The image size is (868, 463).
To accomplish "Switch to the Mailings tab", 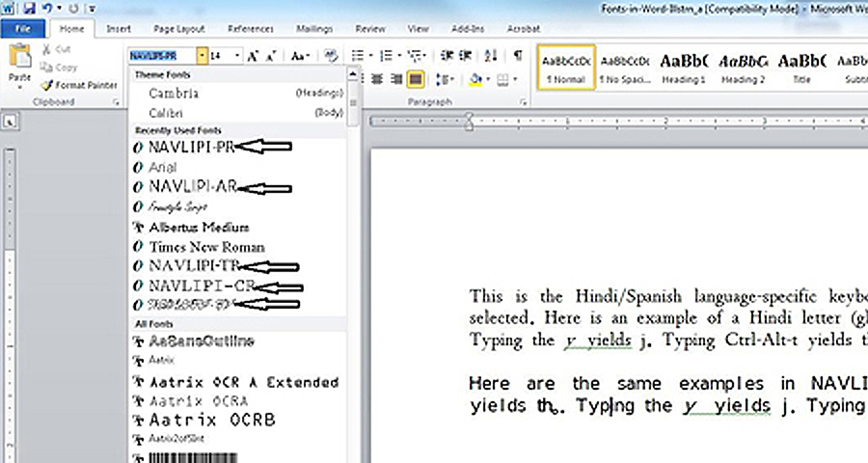I will [314, 29].
